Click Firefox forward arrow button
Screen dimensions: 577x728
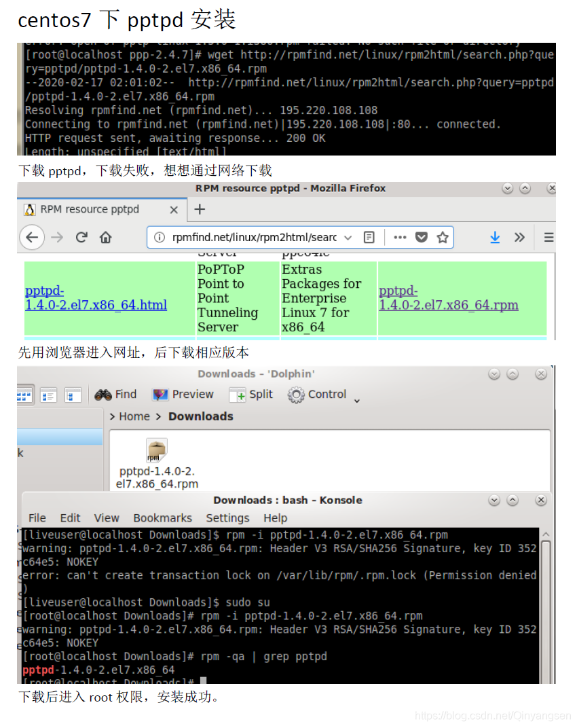click(57, 237)
